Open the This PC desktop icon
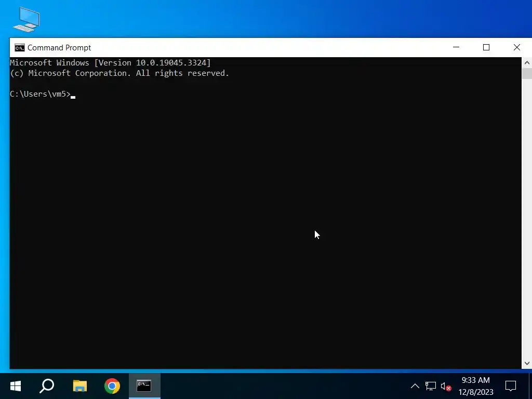The width and height of the screenshot is (532, 399). (26, 19)
